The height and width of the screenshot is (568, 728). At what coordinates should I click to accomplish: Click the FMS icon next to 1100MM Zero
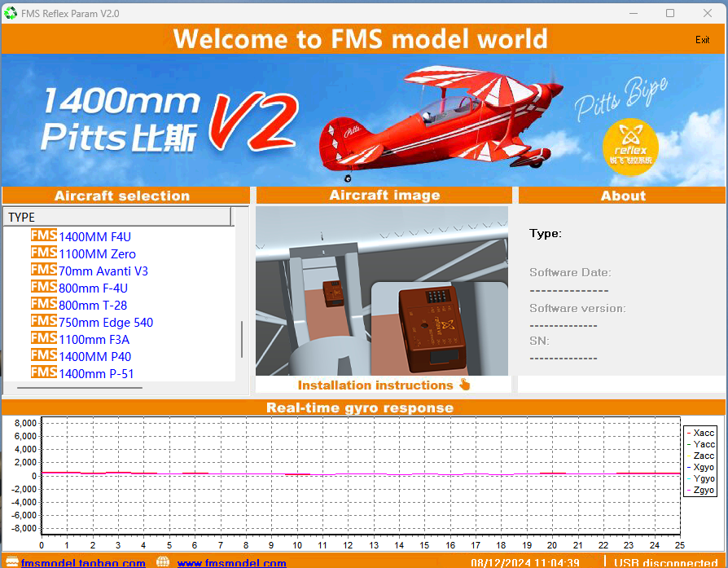coord(43,253)
